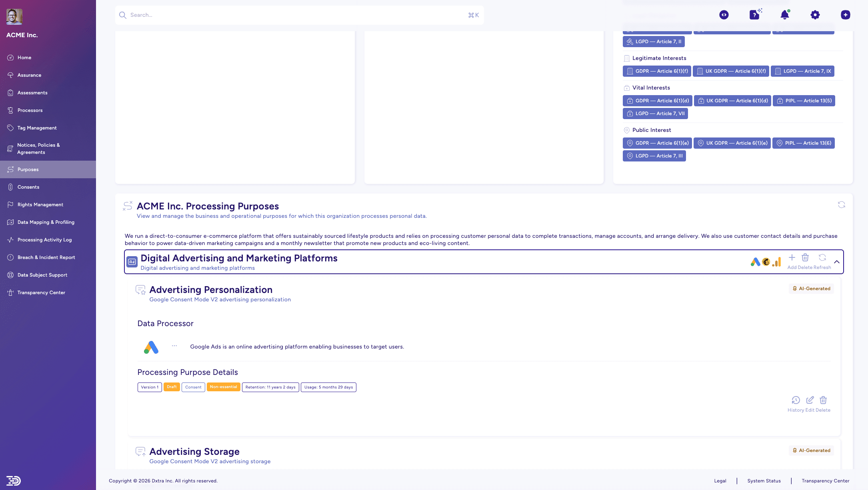The height and width of the screenshot is (490, 868).
Task: Click the user profile avatar
Action: point(14,17)
